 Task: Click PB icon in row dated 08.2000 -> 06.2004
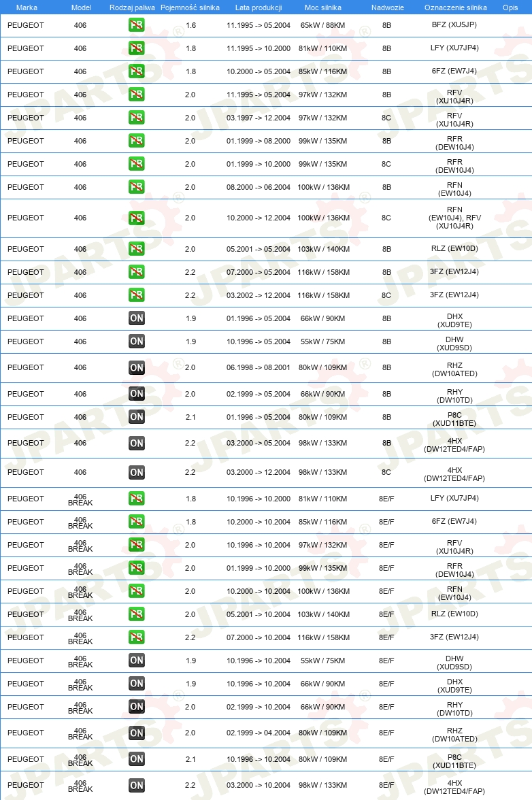tap(136, 187)
